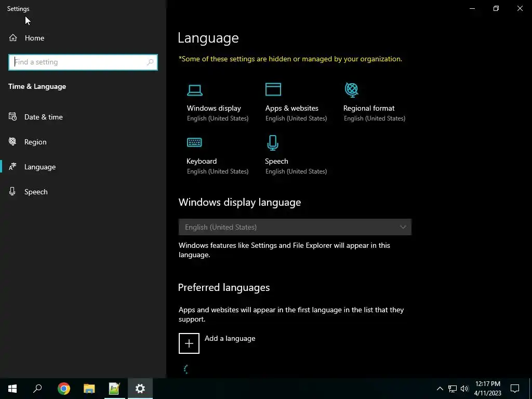Open the notepad app in taskbar
The height and width of the screenshot is (399, 532).
(115, 389)
